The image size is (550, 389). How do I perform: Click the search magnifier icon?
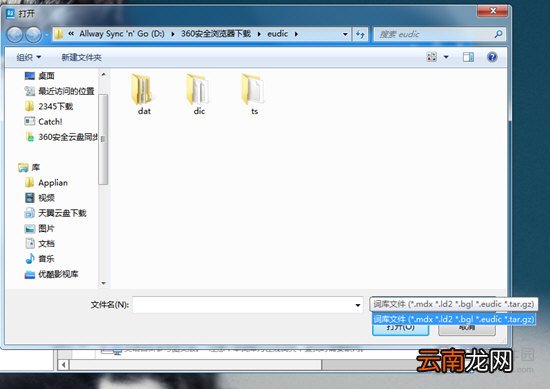coord(498,34)
